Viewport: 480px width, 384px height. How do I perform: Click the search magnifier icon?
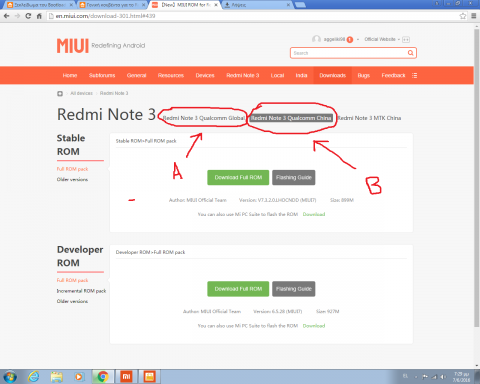click(410, 53)
